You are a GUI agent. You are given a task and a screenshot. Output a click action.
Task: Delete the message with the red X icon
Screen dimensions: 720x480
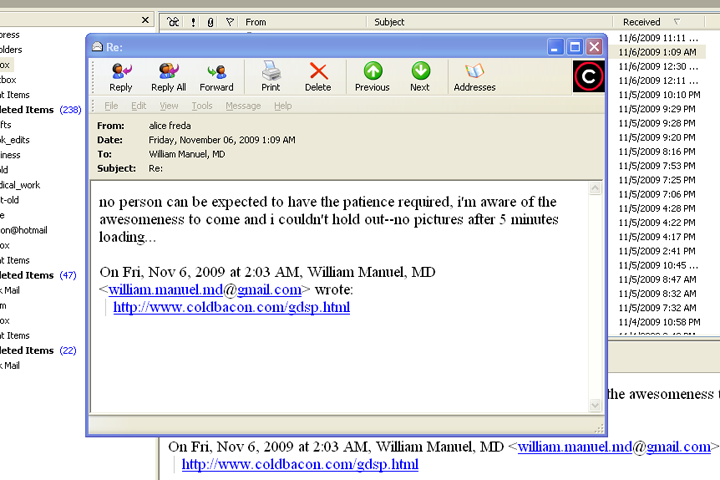coord(318,77)
